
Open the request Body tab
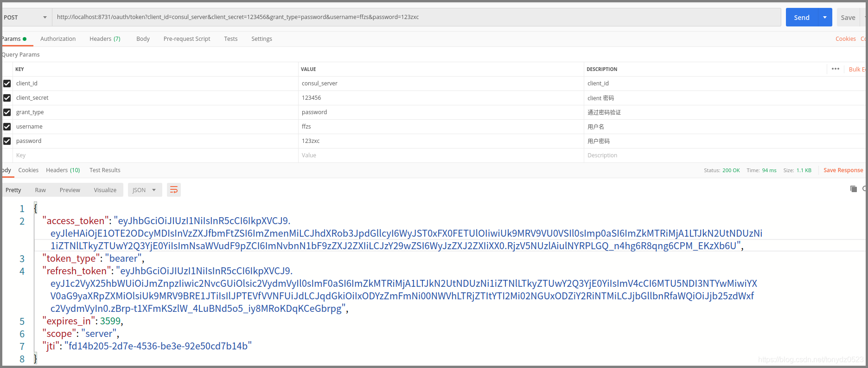click(143, 39)
